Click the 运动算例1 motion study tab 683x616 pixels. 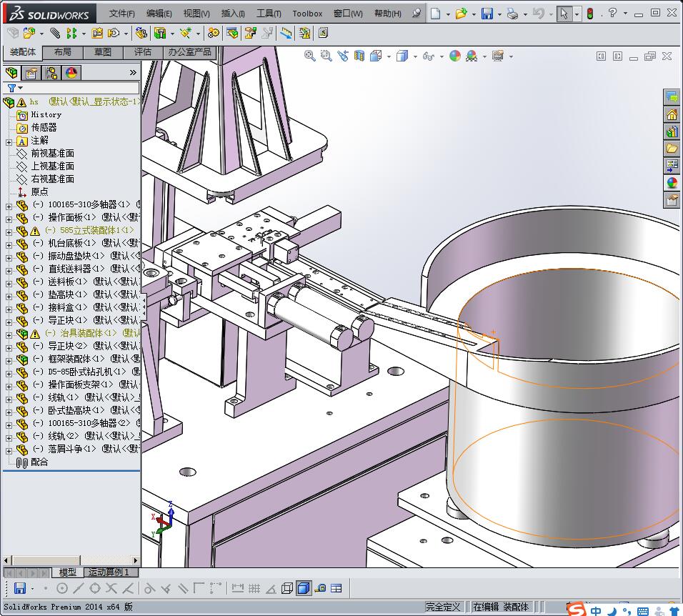click(x=110, y=572)
